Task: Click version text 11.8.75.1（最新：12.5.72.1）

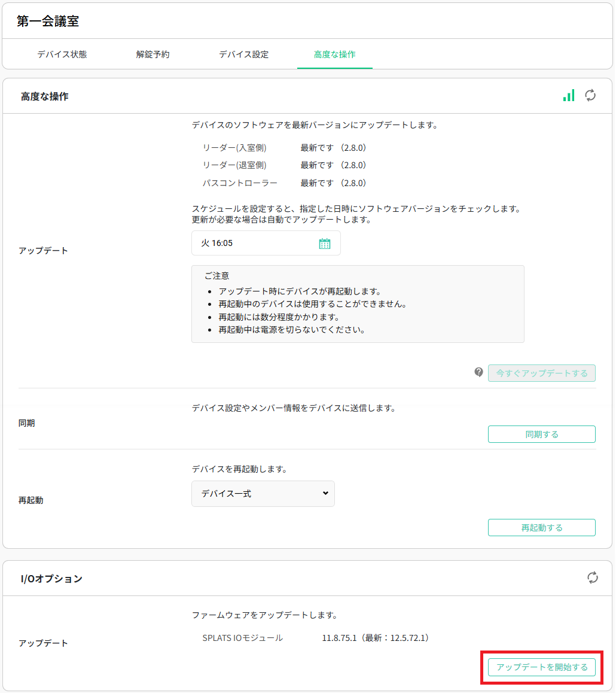Action: point(376,638)
